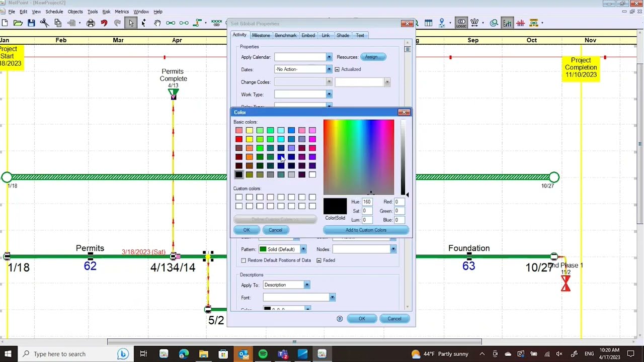
Task: Click the Print icon
Action: point(91,23)
